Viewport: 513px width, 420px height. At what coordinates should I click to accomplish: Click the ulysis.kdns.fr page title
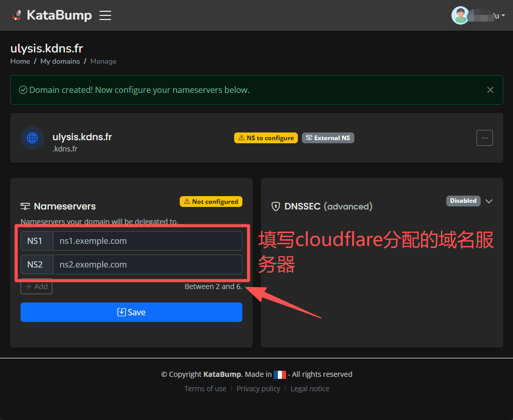(x=47, y=48)
